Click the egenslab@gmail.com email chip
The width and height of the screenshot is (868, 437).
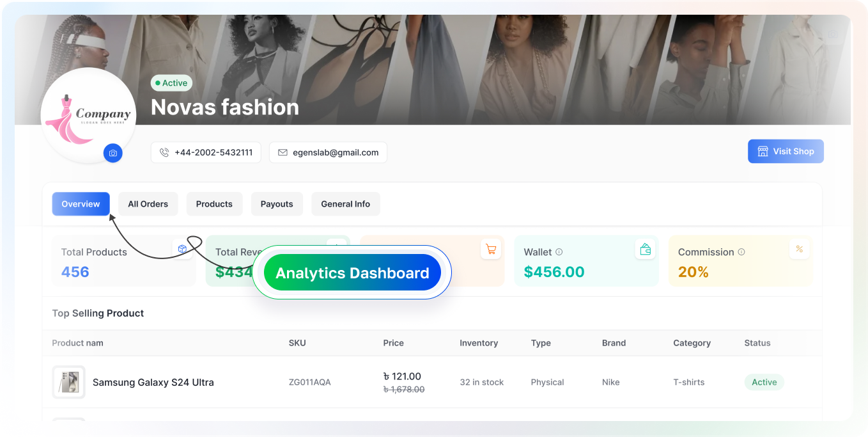click(328, 152)
